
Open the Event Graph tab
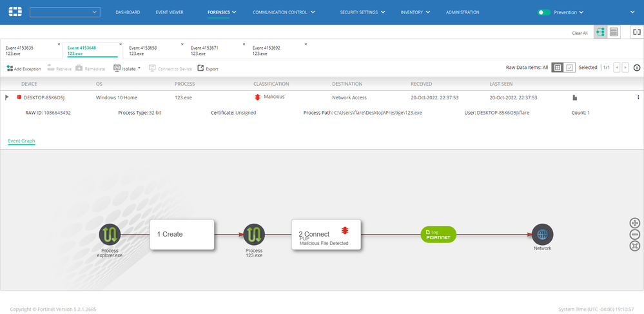pos(21,141)
